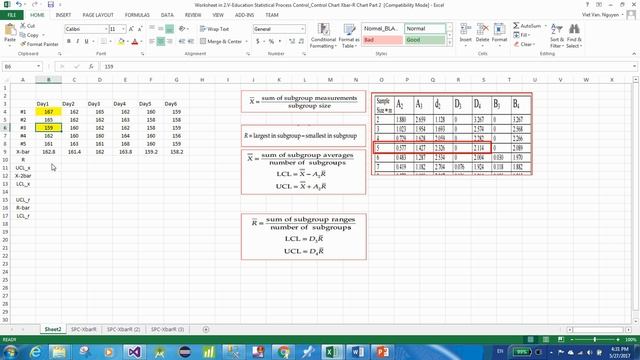Image resolution: width=640 pixels, height=360 pixels.
Task: Select the Normal cell style
Action: click(x=424, y=29)
